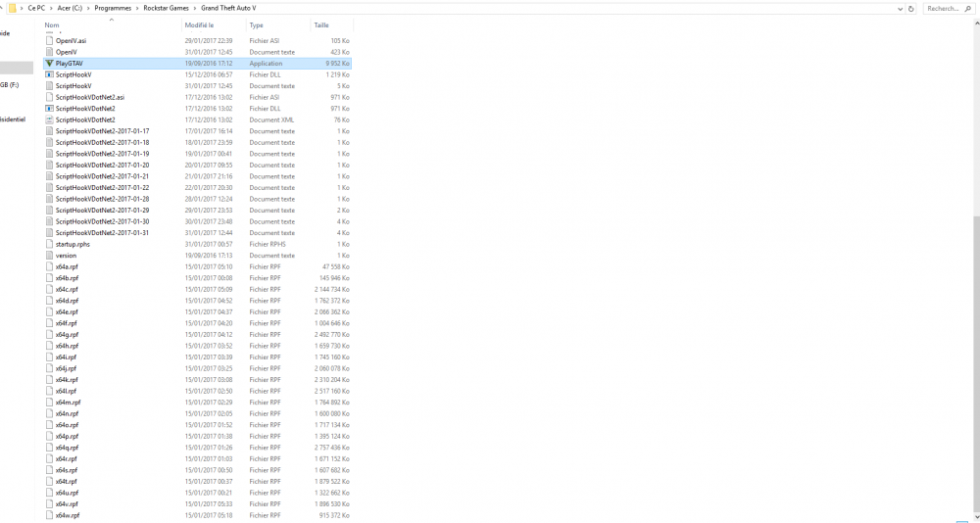Click the size 2 517 160 Ko

(332, 391)
